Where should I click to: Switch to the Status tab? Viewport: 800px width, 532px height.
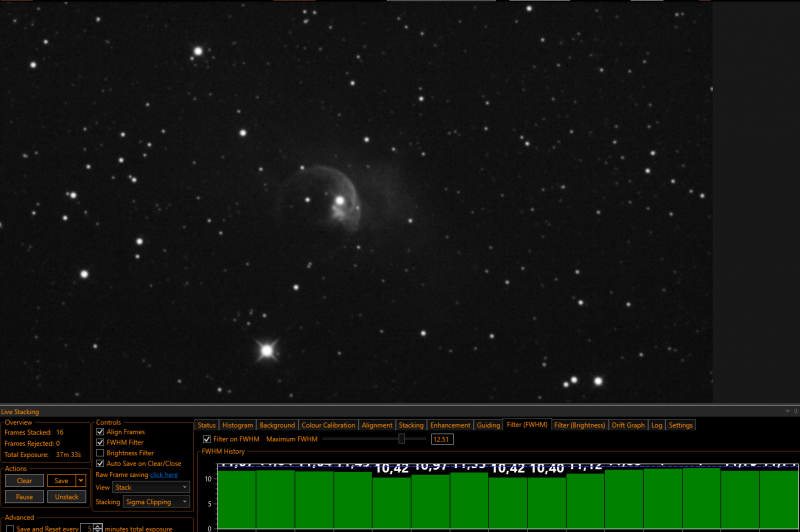point(207,425)
